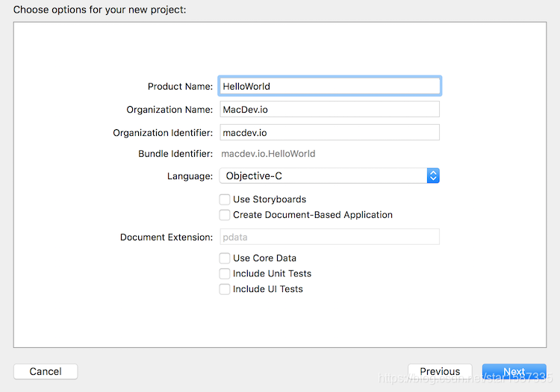Click the Use Core Data label

(x=264, y=258)
